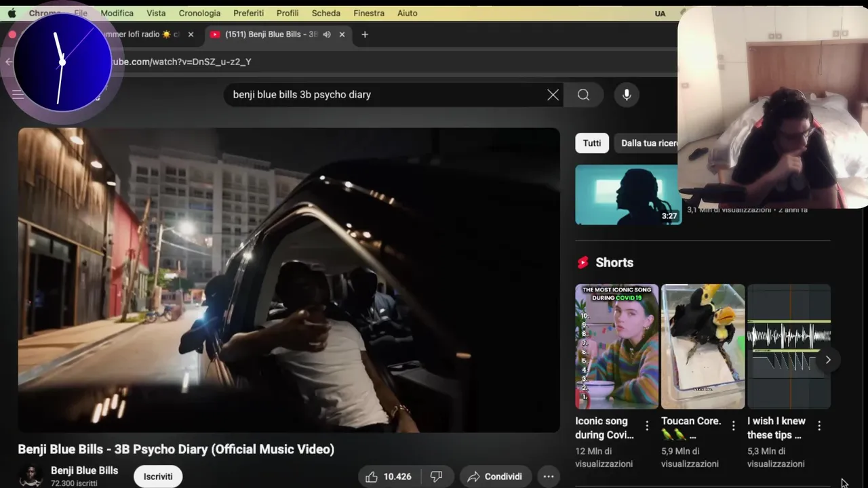Screen dimensions: 868x488
Task: Close the Benji Blue Bills tab
Action: [x=342, y=35]
